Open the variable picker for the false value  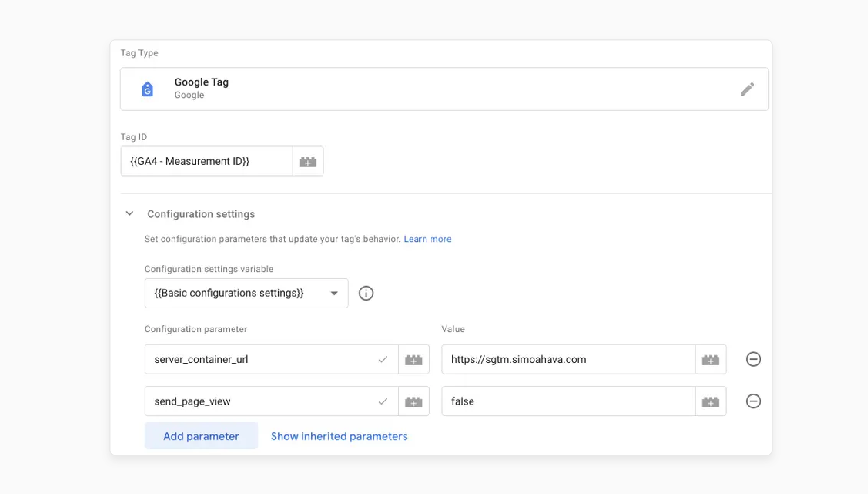point(711,401)
